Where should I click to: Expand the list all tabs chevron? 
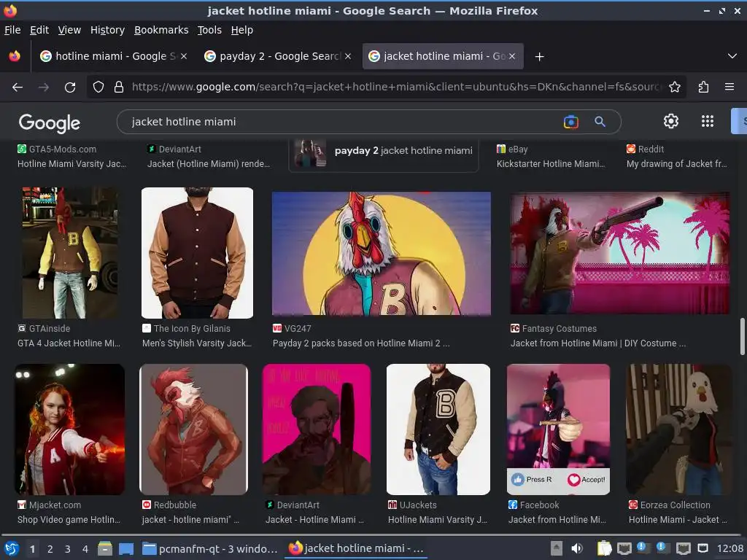(732, 56)
